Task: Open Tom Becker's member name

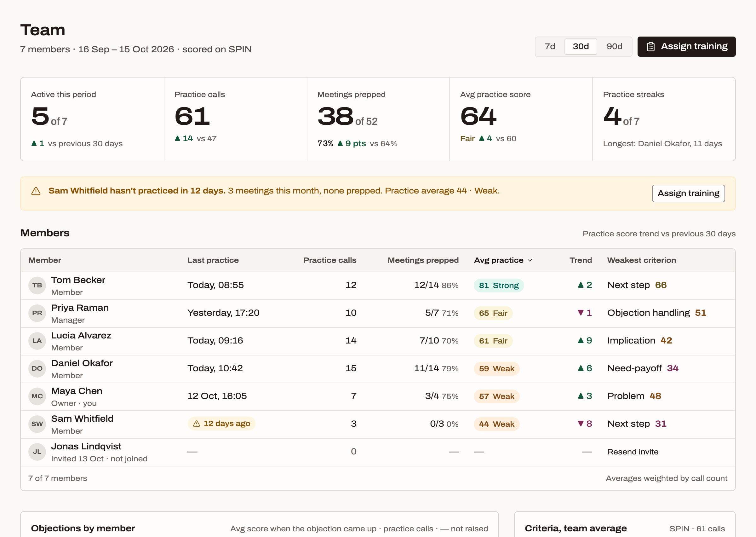Action: click(78, 280)
